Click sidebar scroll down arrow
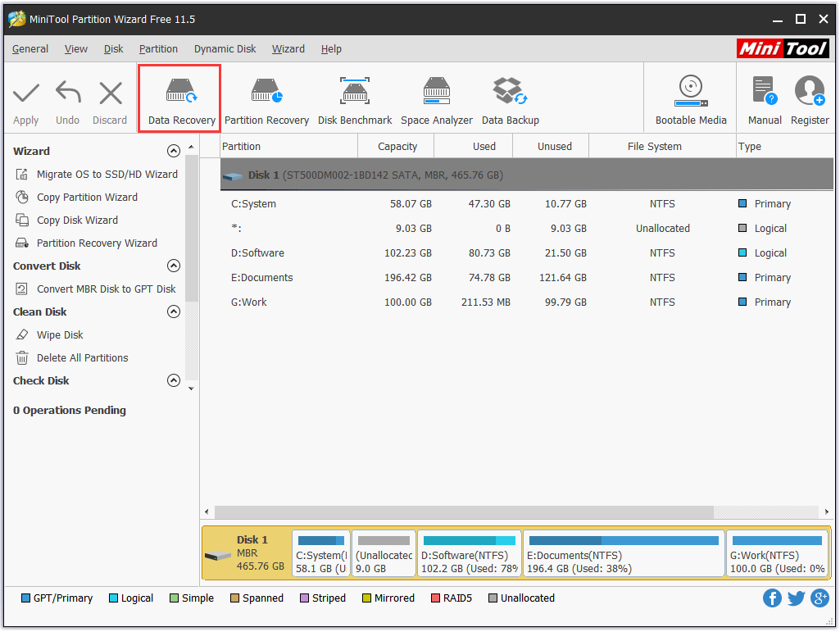Viewport: 840px width, 632px height. click(191, 389)
